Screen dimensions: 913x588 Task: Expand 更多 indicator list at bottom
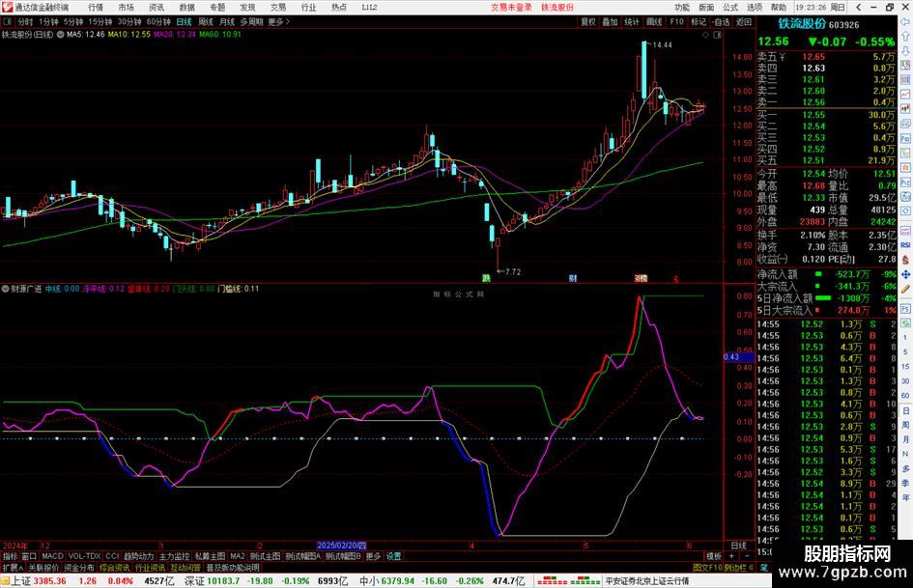[x=373, y=556]
